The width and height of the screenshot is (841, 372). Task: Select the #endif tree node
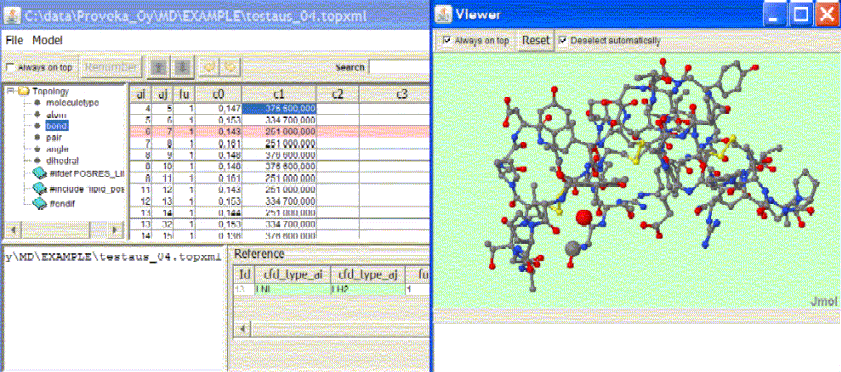(63, 203)
